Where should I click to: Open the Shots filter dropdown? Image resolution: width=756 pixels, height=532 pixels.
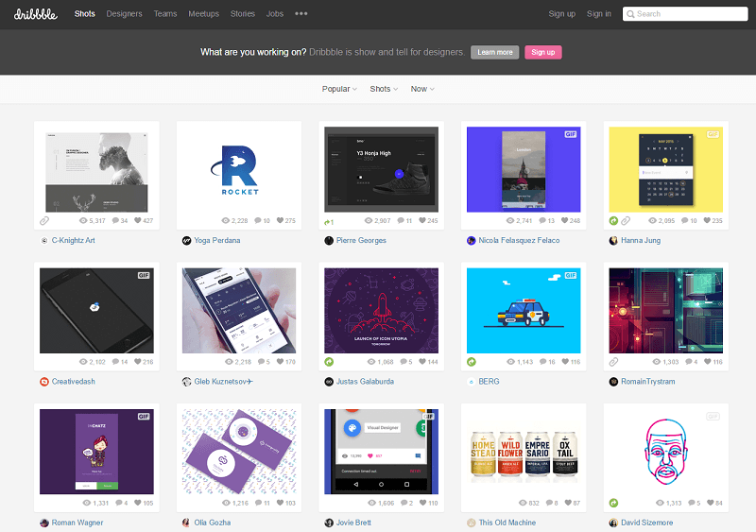point(384,89)
